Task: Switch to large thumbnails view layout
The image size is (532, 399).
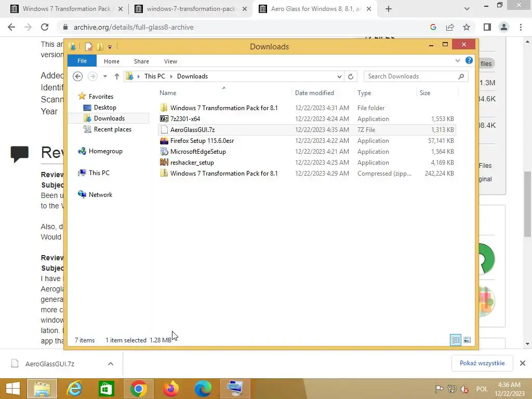Action: [x=467, y=340]
